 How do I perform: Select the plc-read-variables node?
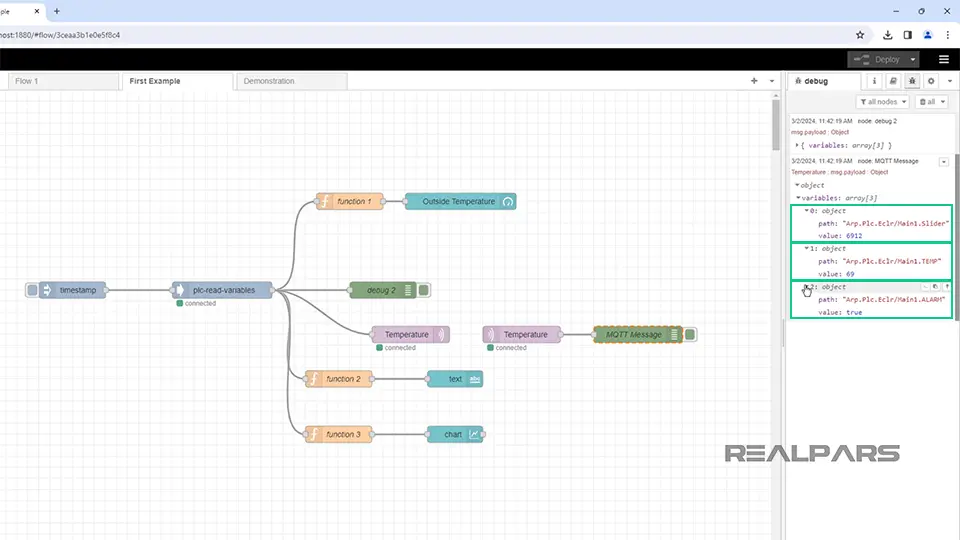coord(222,290)
